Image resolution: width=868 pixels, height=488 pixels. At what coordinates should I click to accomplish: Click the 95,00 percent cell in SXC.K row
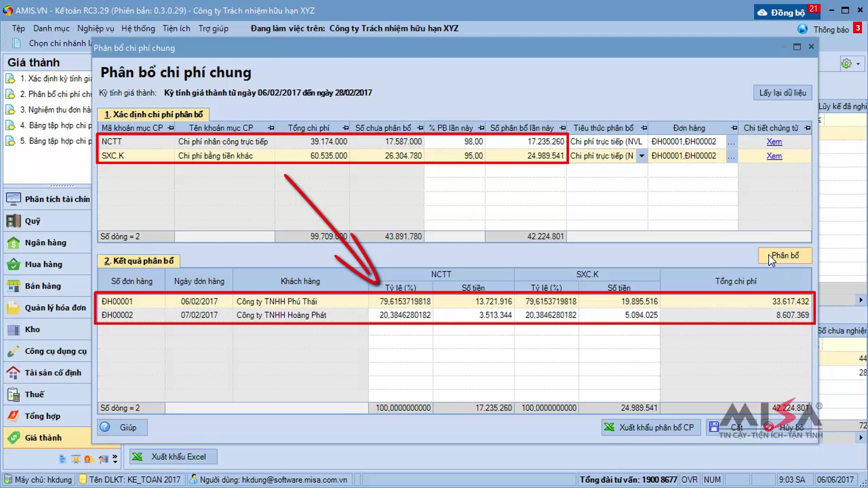(x=455, y=156)
